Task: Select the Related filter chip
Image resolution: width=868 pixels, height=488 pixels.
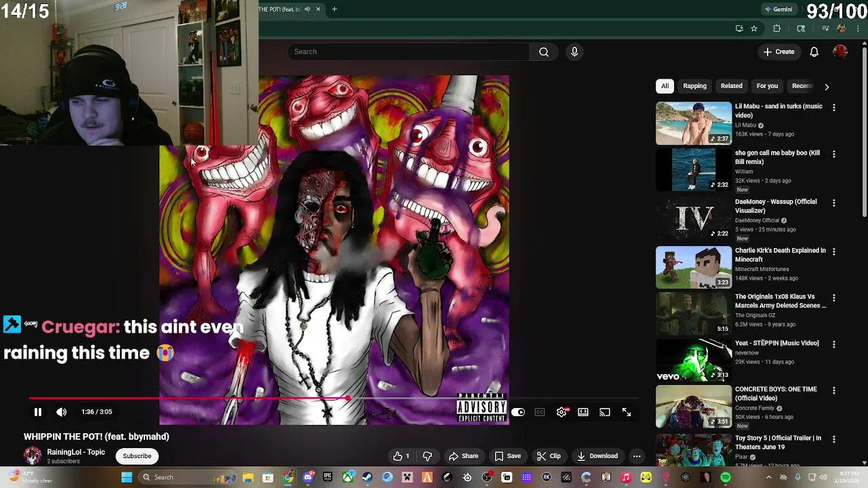Action: coord(732,86)
